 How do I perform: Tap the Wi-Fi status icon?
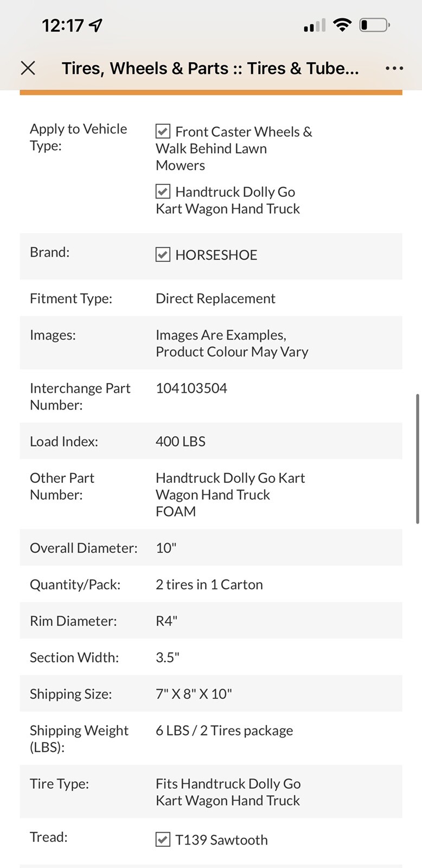342,25
